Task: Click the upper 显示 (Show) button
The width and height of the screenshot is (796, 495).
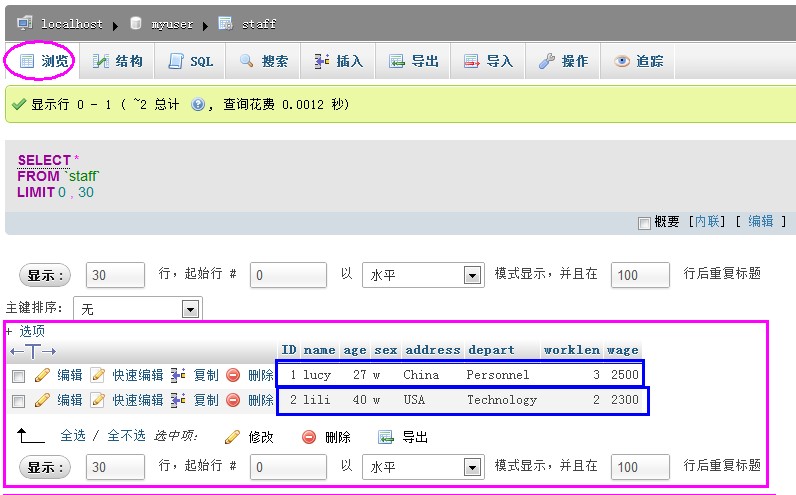Action: [45, 275]
